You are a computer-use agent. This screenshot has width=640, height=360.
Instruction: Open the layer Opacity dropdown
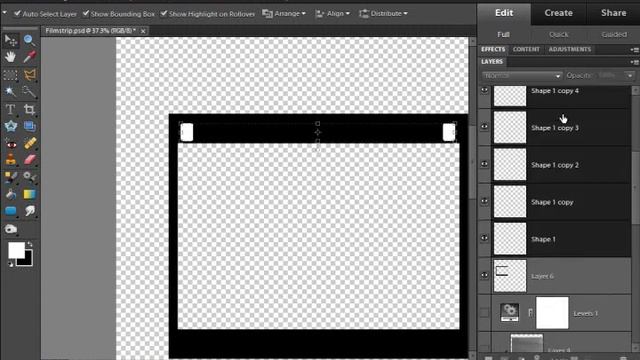coord(630,76)
